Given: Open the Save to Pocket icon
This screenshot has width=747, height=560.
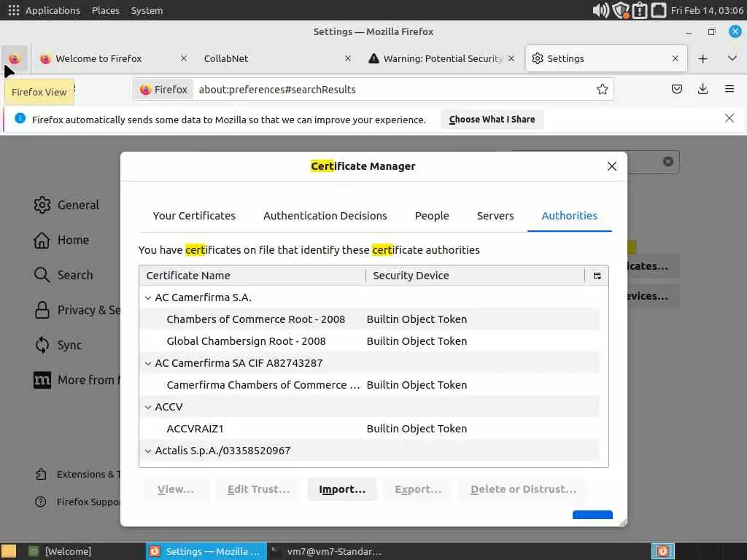Looking at the screenshot, I should [677, 89].
